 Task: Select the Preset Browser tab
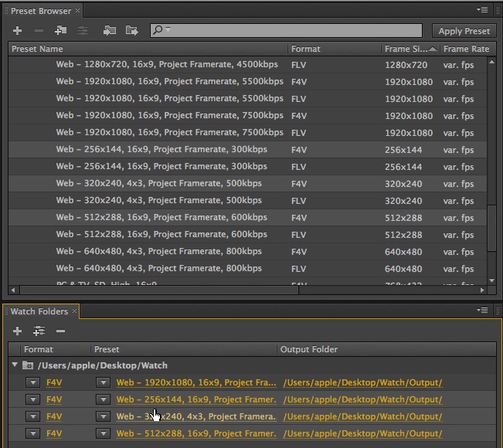(41, 11)
